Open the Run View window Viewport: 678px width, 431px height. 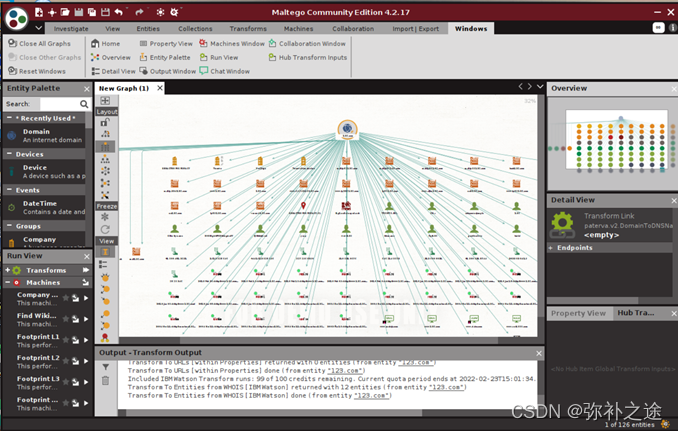[219, 57]
